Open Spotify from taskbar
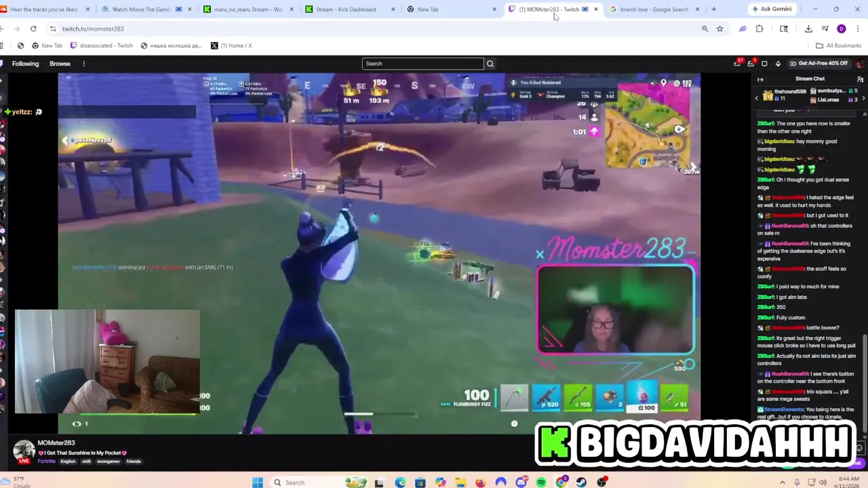 541,483
